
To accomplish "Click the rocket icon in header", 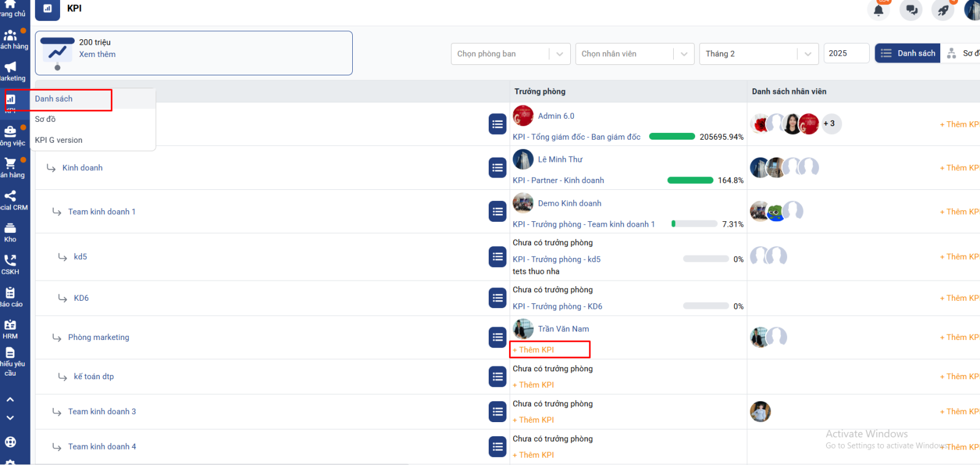I will tap(943, 10).
